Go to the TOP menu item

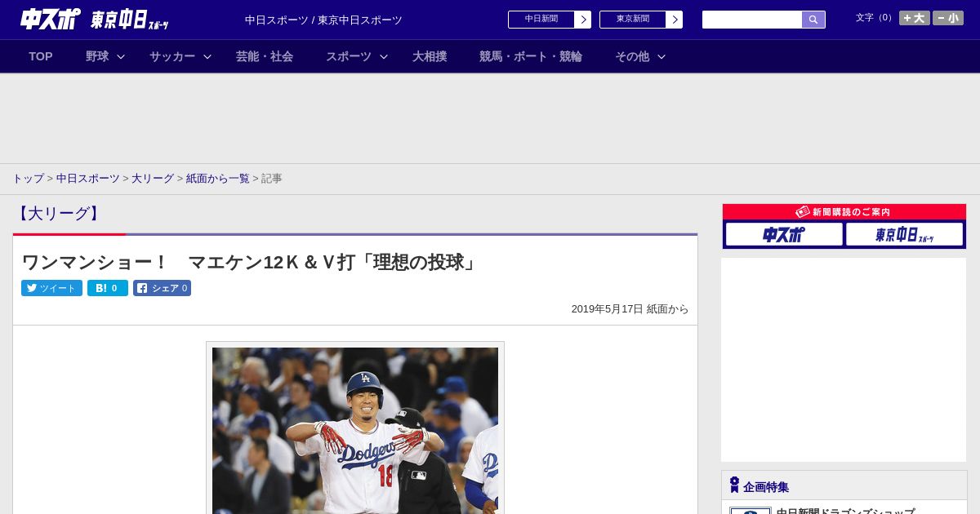pyautogui.click(x=41, y=56)
